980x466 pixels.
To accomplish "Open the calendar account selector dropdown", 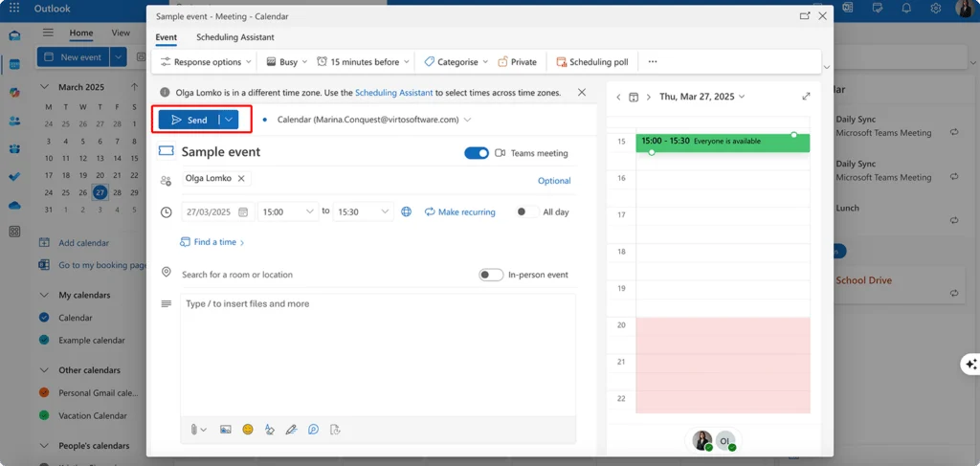I will [x=374, y=120].
